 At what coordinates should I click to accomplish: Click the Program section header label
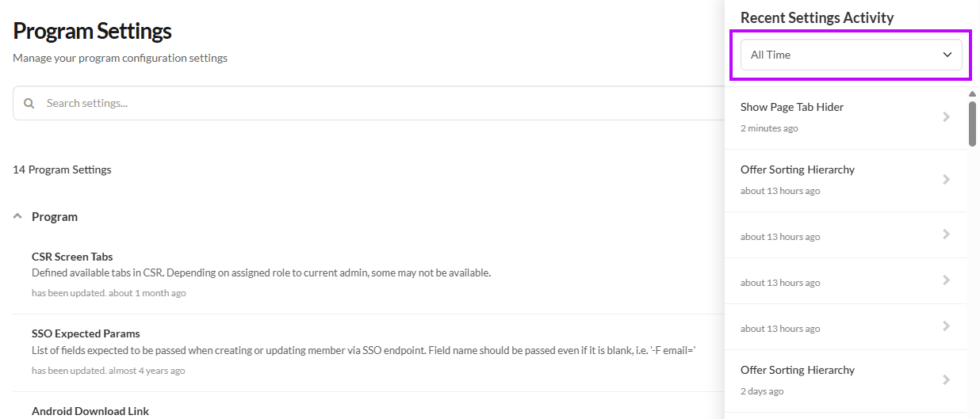55,216
